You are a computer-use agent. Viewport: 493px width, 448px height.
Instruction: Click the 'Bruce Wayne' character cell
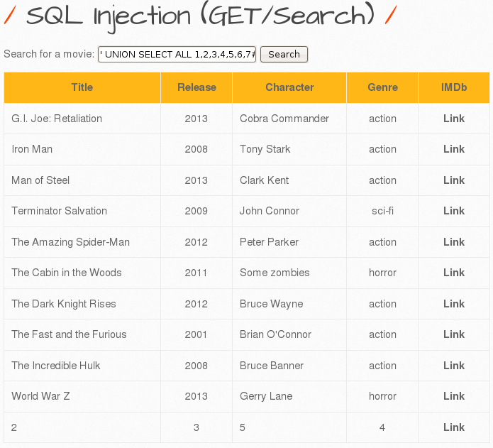click(289, 304)
